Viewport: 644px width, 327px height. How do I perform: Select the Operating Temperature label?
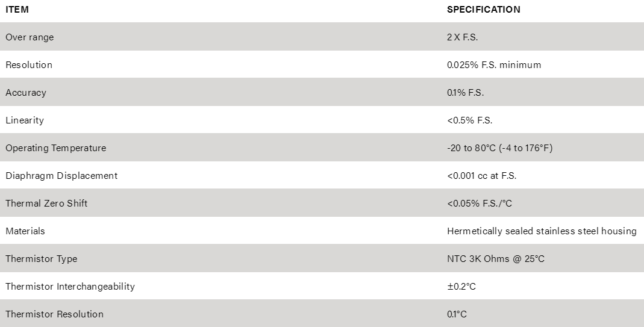coord(56,148)
